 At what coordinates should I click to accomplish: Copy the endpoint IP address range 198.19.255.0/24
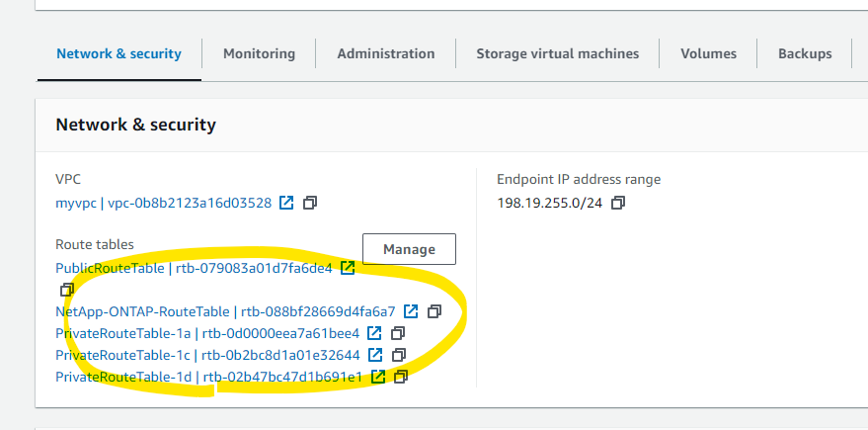(618, 203)
